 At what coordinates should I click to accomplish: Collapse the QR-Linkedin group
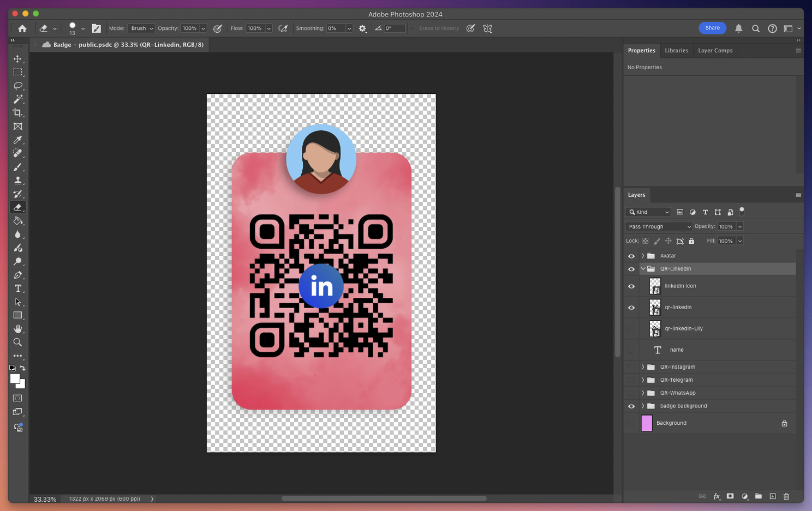coord(643,269)
